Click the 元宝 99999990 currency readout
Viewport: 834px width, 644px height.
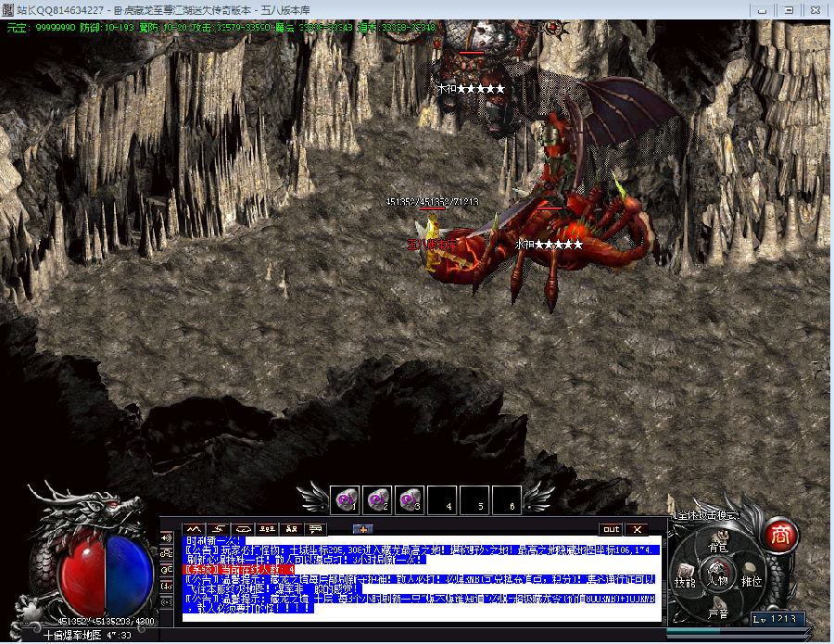(x=41, y=27)
